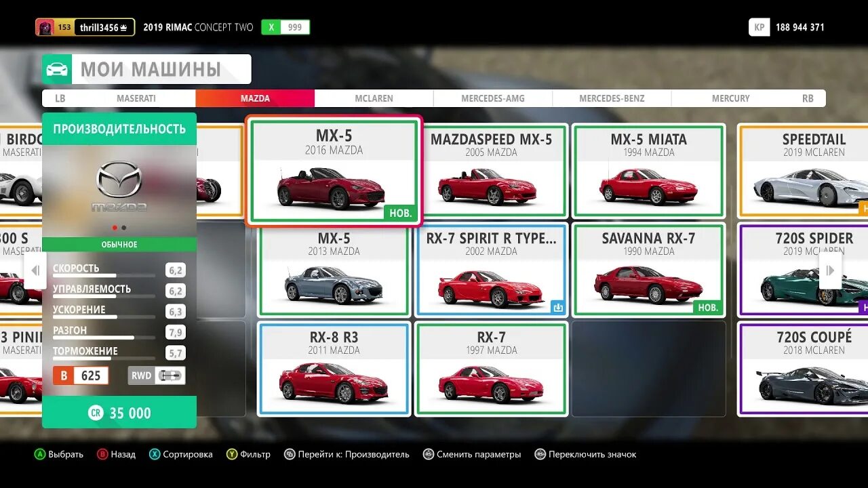The height and width of the screenshot is (488, 868).
Task: Click the X 999 performance class badge
Action: [x=285, y=27]
